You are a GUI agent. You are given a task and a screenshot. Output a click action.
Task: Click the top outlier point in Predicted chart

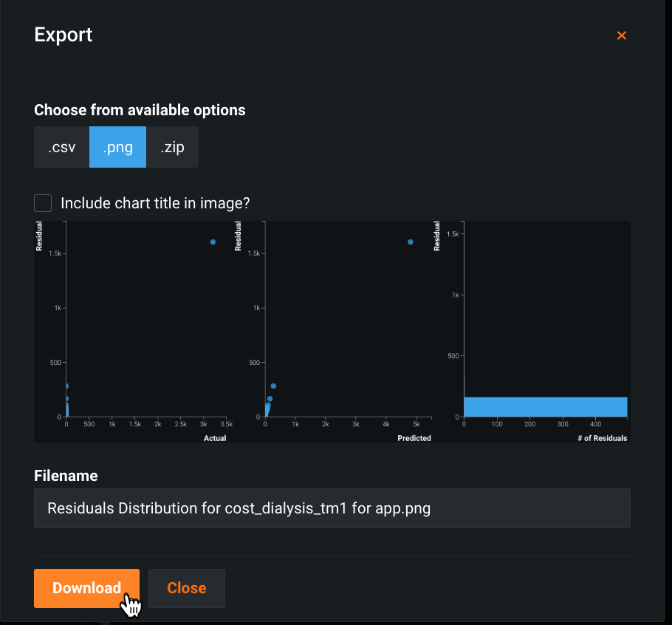click(x=411, y=242)
